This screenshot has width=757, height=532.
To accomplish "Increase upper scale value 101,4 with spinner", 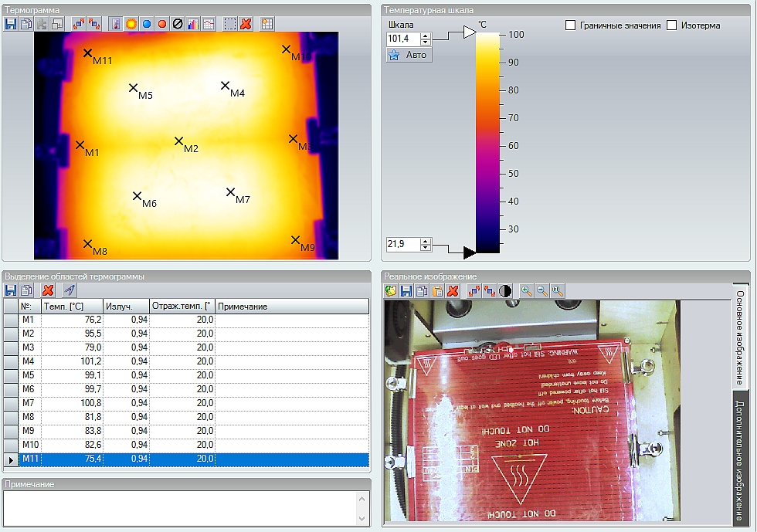I will [426, 36].
